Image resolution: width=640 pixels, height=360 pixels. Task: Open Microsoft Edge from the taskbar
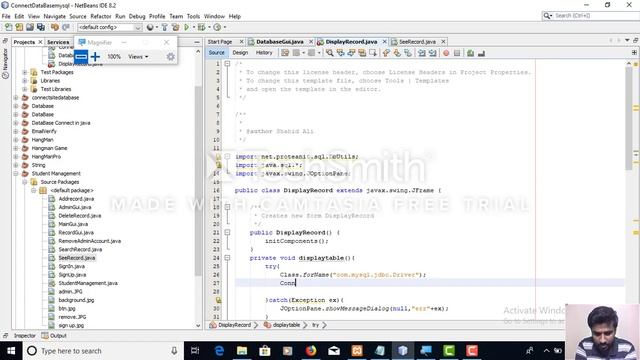pyautogui.click(x=219, y=351)
